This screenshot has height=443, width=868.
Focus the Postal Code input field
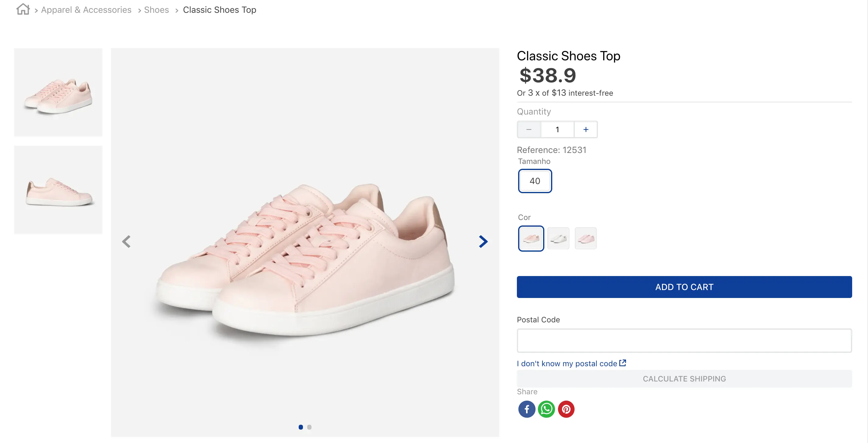tap(684, 341)
